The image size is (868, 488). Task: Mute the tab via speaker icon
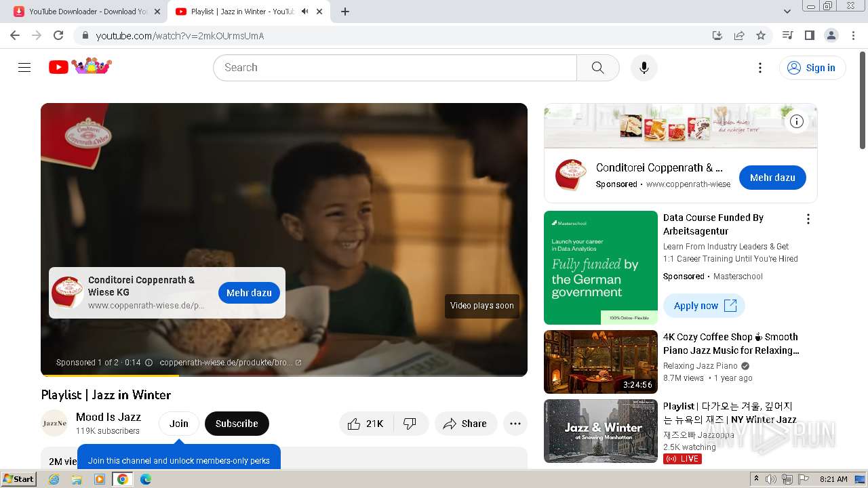(304, 12)
